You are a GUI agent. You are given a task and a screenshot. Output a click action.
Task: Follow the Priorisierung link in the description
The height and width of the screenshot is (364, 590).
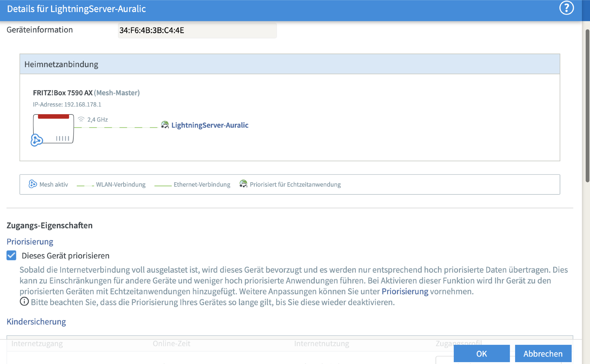405,291
